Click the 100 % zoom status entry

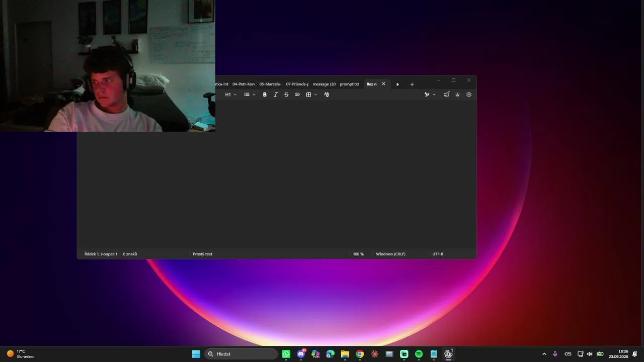pos(358,254)
